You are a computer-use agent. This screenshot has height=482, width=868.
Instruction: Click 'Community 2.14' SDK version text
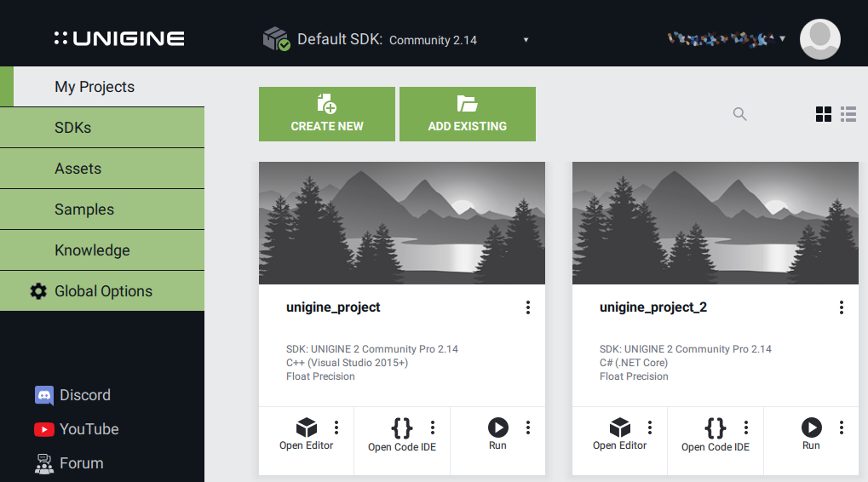click(433, 40)
